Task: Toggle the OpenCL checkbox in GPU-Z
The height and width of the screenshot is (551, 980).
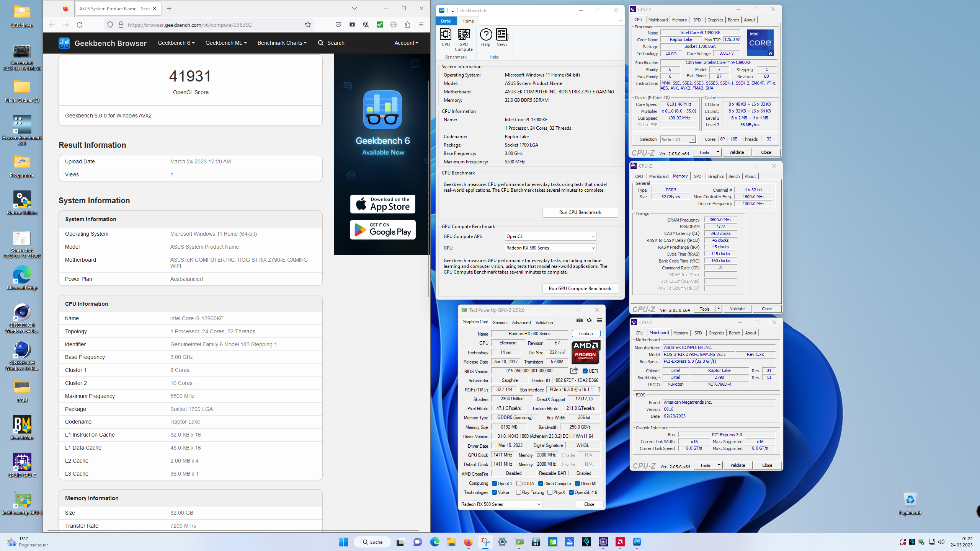Action: tap(494, 484)
